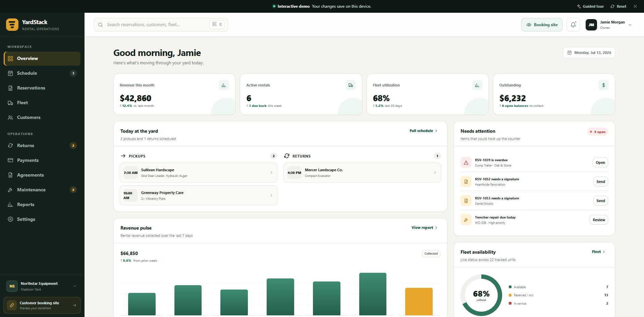Viewport: 644px width, 317px height.
Task: Expand the Northstar Equipment yard switcher
Action: 42,286
